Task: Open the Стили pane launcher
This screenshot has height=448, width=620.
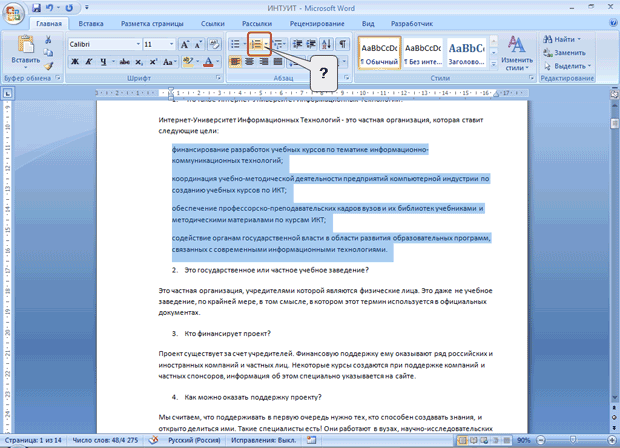Action: [531, 78]
